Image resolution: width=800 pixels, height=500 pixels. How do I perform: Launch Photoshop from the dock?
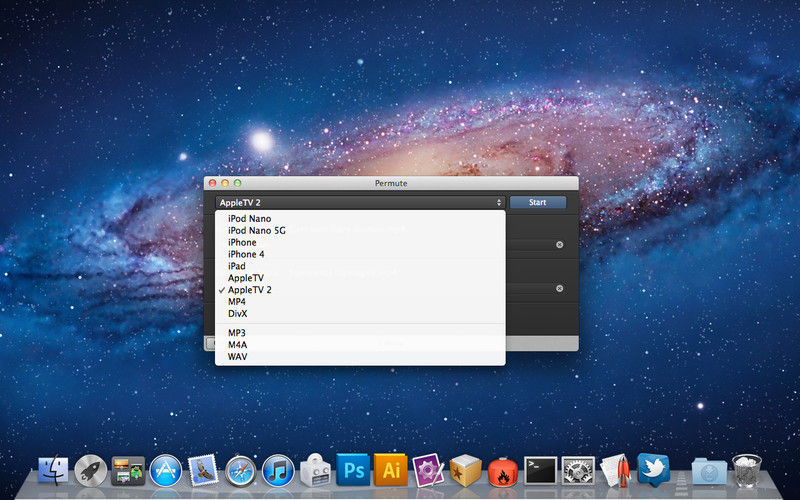[353, 470]
